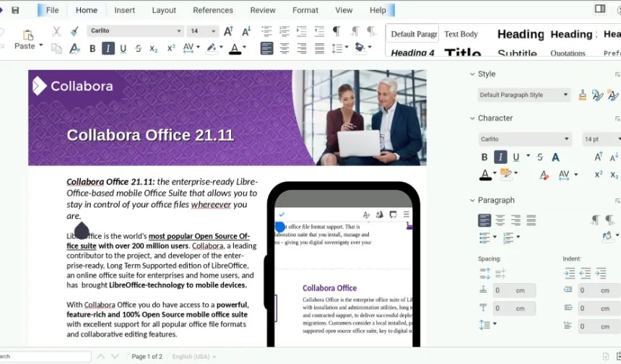Click the unordered bullet list icon
Image resolution: width=621 pixels, height=364 pixels.
(266, 31)
